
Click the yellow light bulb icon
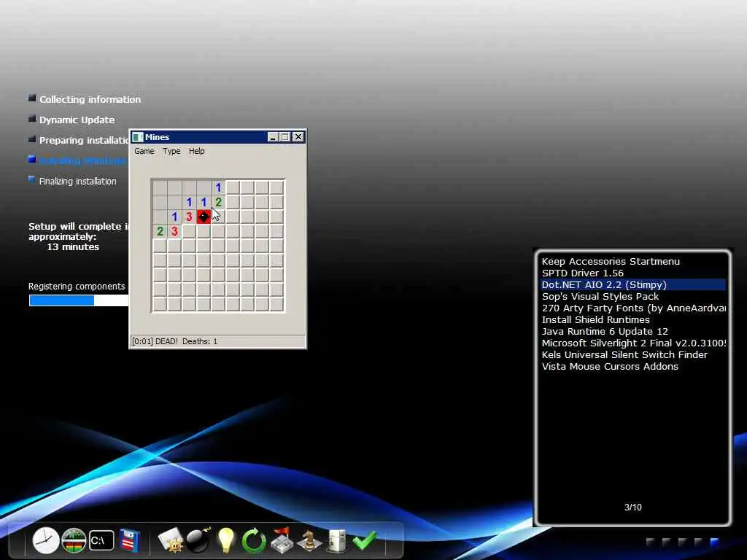[226, 540]
